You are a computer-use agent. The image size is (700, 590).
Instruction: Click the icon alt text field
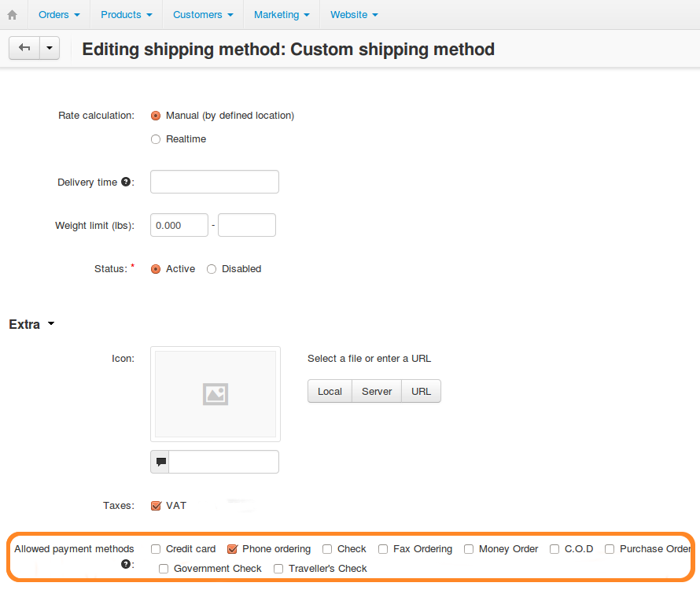223,462
